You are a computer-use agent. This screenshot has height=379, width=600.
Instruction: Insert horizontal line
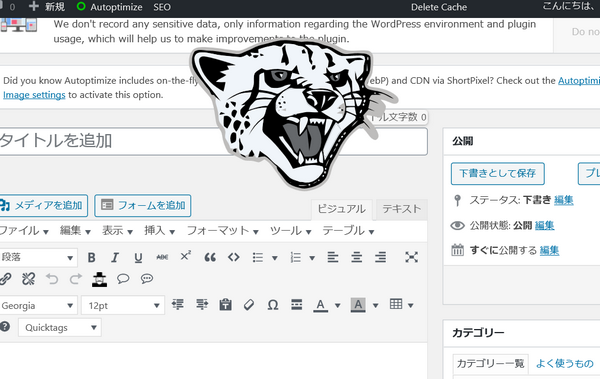pos(297,305)
